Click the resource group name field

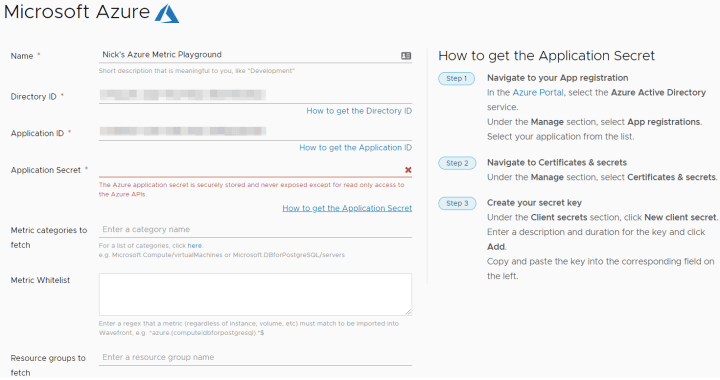coord(255,357)
